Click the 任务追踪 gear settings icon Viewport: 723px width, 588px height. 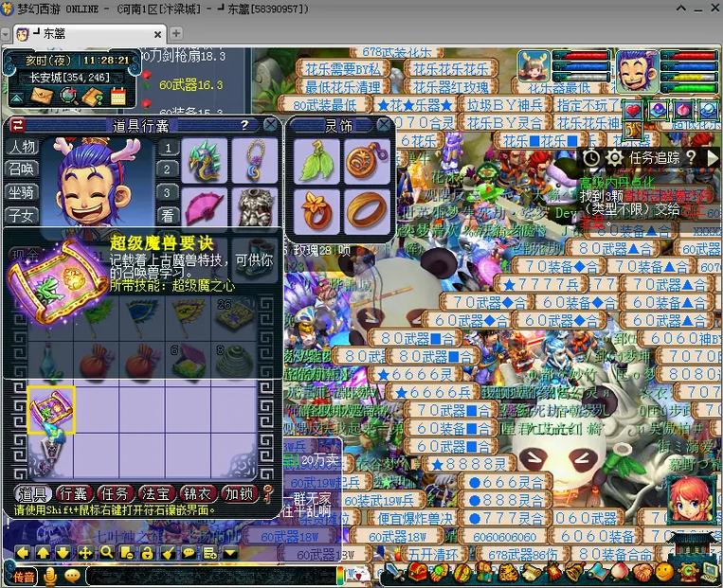click(614, 158)
